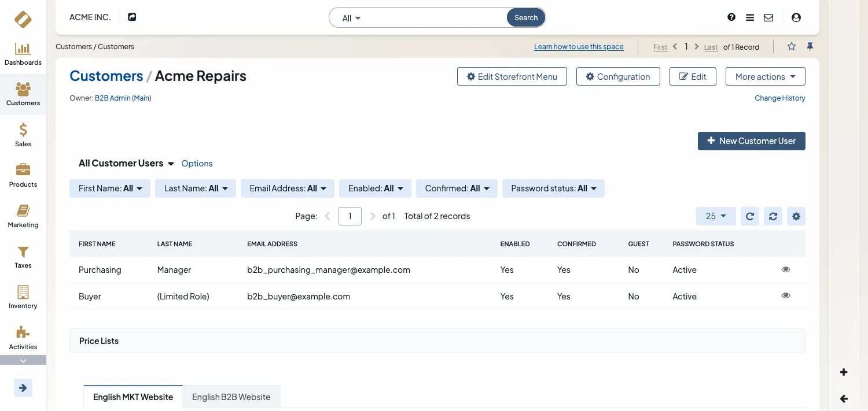Open grid settings gear icon
Image resolution: width=868 pixels, height=411 pixels.
click(796, 216)
